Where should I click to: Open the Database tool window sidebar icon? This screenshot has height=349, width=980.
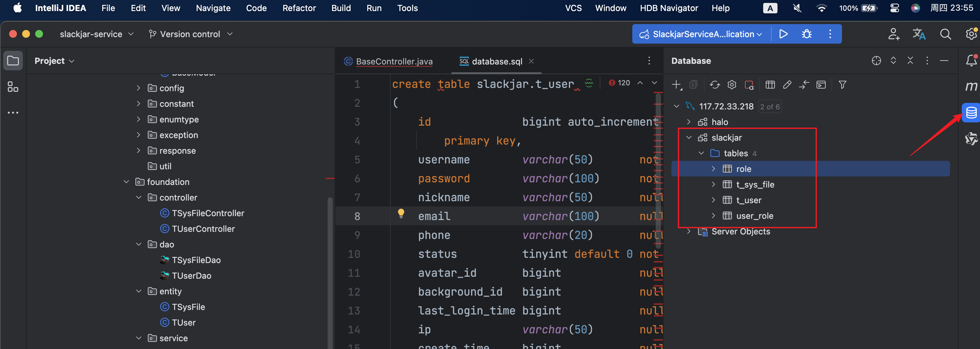pyautogui.click(x=971, y=113)
